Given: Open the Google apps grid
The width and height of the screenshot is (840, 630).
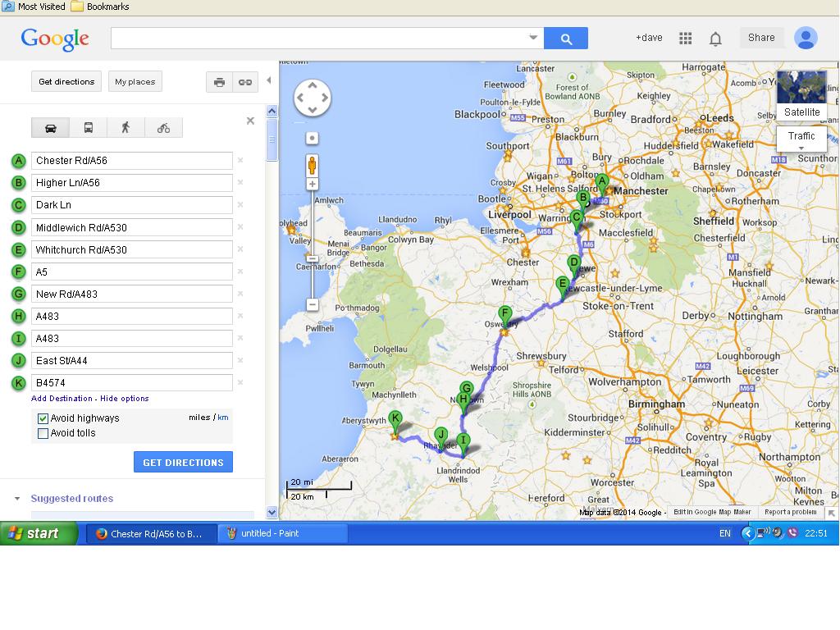Looking at the screenshot, I should click(x=685, y=38).
